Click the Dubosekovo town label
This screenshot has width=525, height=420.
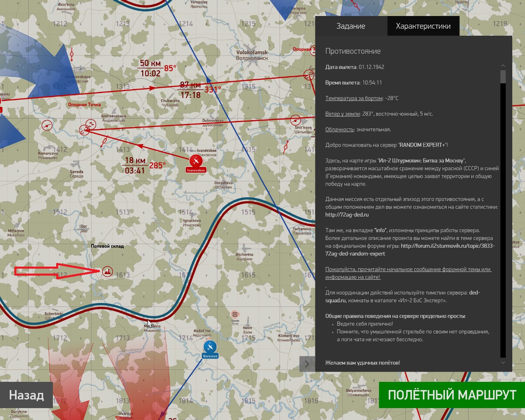212,123
